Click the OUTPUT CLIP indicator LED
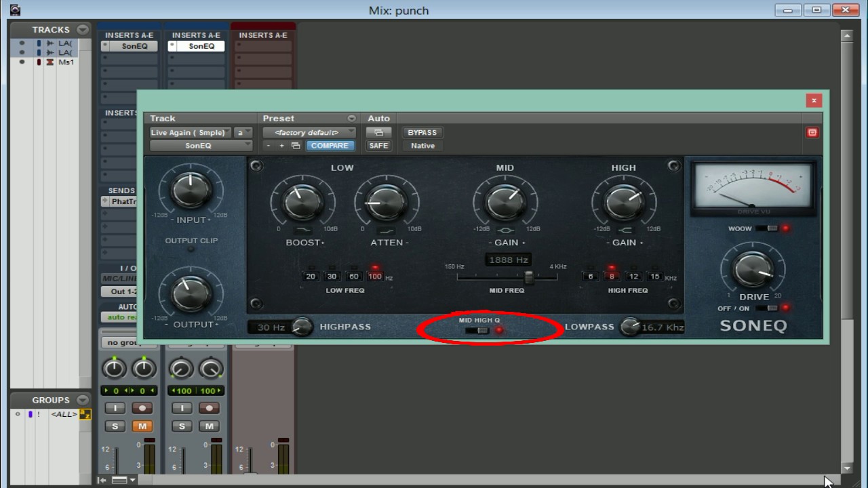This screenshot has height=488, width=868. [x=191, y=249]
